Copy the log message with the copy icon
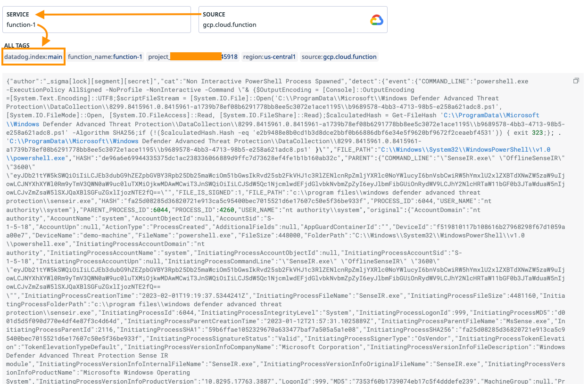Screen dimensions: 588x384 pyautogui.click(x=576, y=81)
